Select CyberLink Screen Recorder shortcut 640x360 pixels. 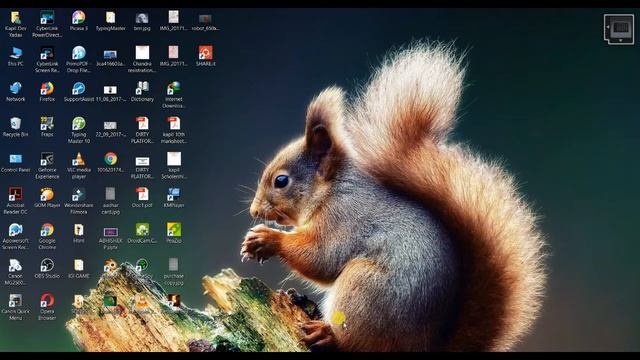point(47,60)
